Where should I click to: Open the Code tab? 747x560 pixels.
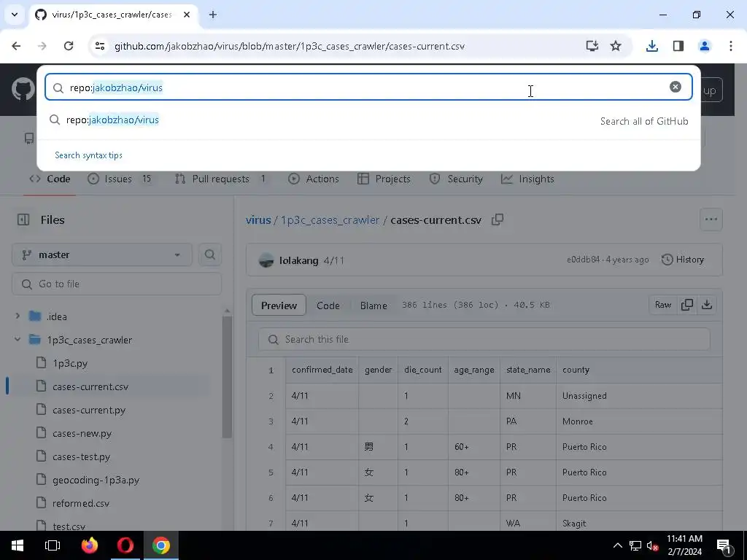(50, 179)
